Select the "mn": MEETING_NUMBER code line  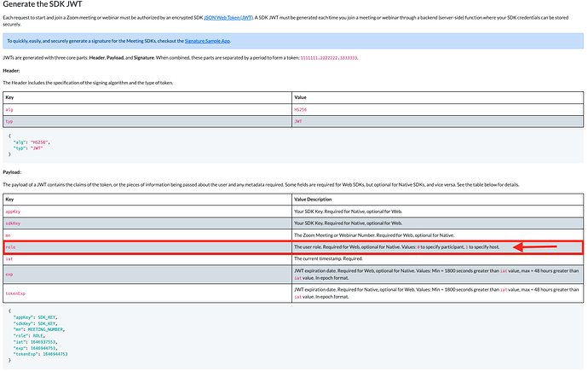tap(39, 329)
